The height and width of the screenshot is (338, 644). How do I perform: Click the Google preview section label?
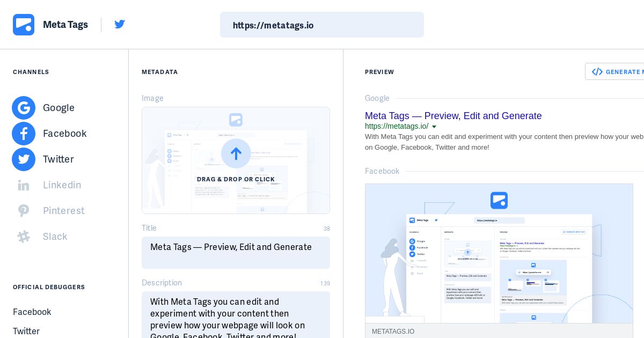[377, 98]
